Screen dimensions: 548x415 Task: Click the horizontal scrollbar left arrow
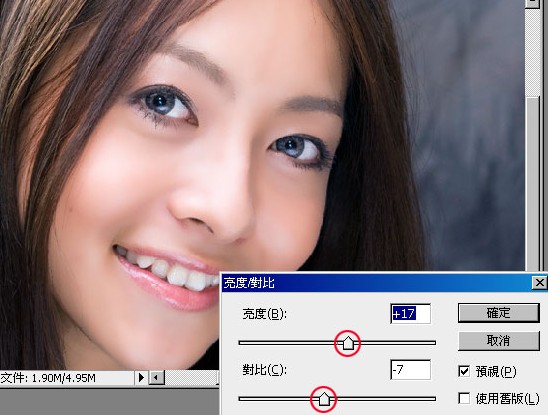157,378
